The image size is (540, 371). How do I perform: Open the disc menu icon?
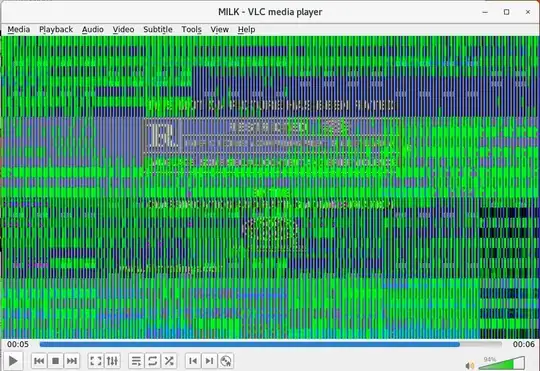226,361
